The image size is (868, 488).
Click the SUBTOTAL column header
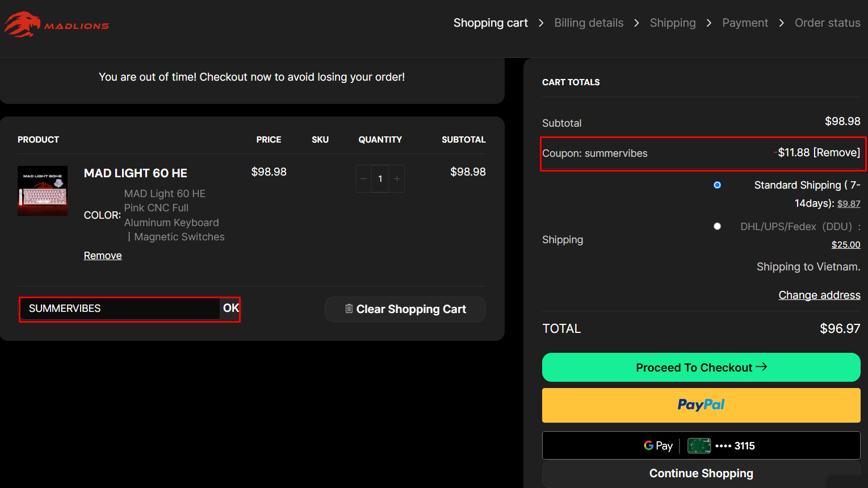464,140
